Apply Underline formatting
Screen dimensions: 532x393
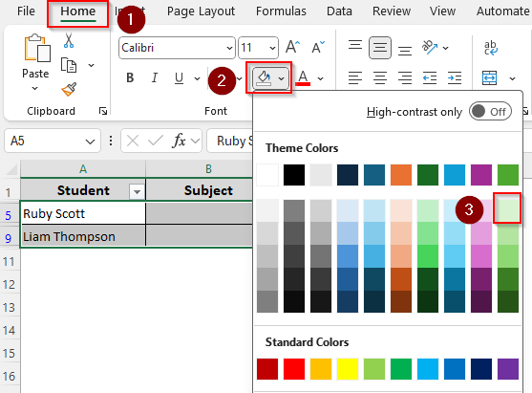(x=179, y=78)
